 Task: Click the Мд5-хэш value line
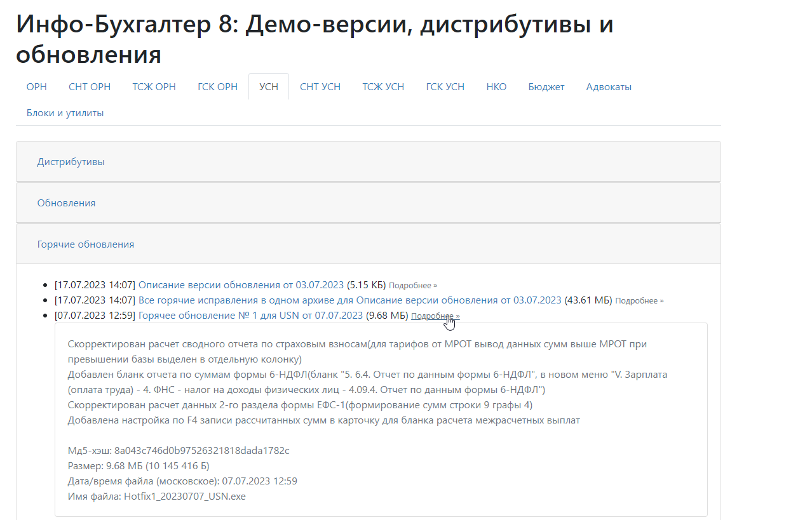tap(179, 451)
